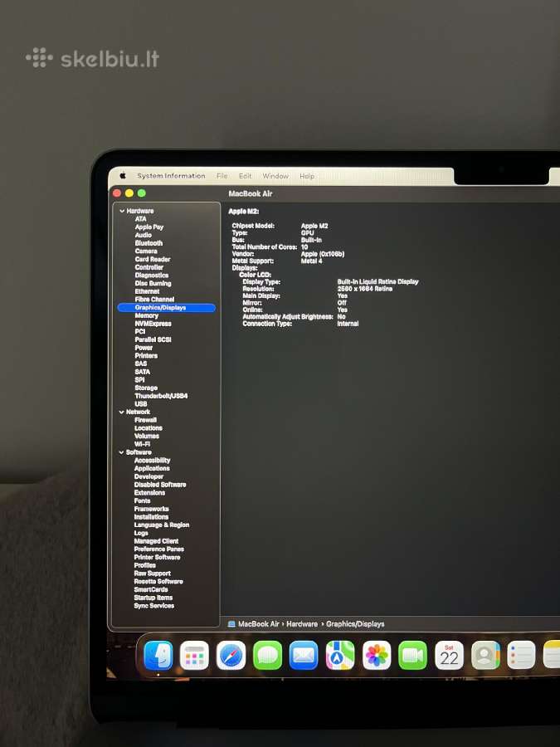The width and height of the screenshot is (560, 747).
Task: Select Printers in the sidebar
Action: click(146, 355)
